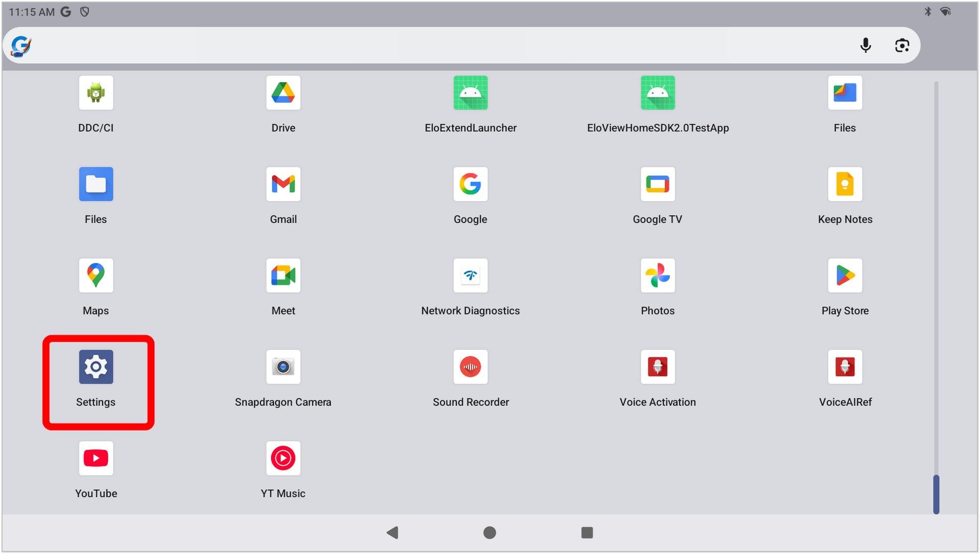The image size is (980, 554).
Task: Open the Files app beside EloViewHomeSDK2.0TestApp
Action: (845, 93)
